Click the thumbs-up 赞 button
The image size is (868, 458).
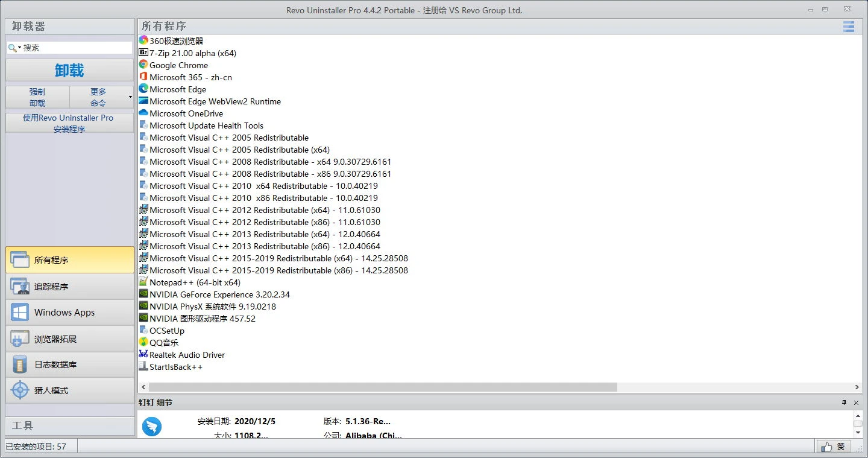coord(835,447)
